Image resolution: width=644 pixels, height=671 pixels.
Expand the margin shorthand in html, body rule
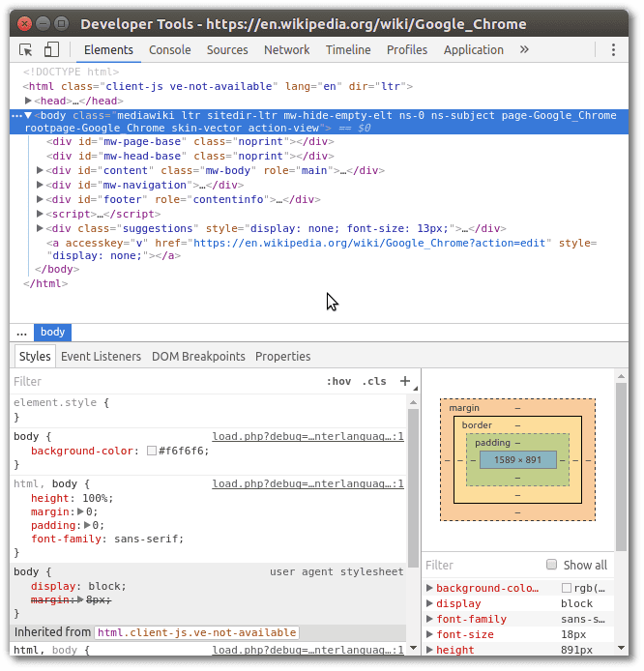click(x=80, y=511)
